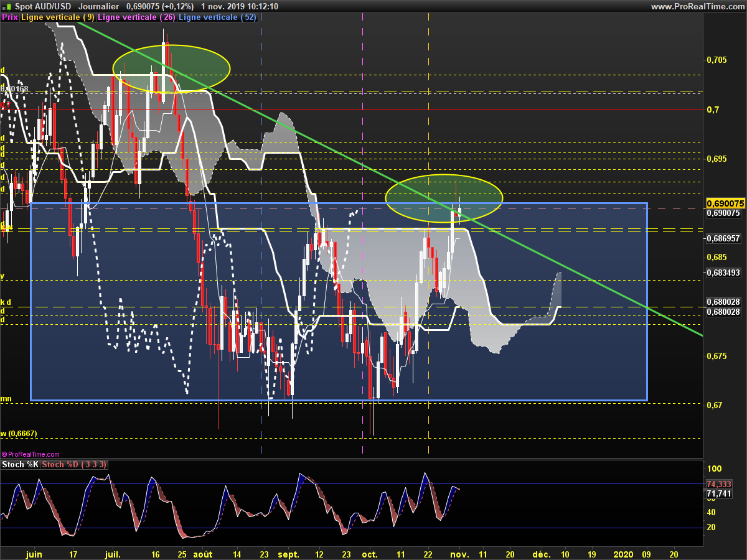Screen dimensions: 747x560
Task: Click the mn monthly level label
Action: click(6, 399)
